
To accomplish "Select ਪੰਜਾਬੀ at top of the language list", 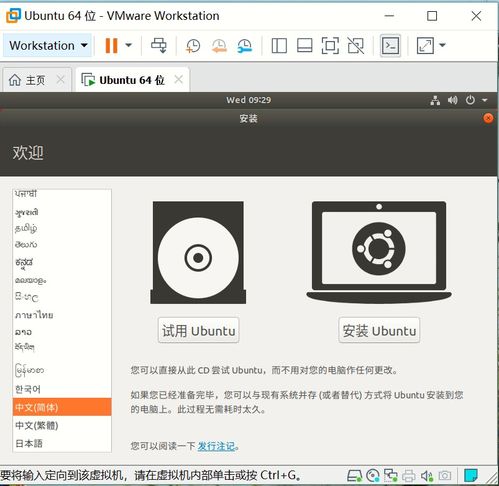I will (62, 195).
